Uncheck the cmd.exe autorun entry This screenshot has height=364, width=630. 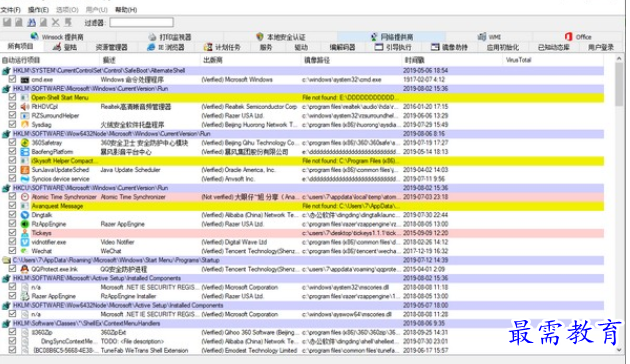(x=12, y=79)
